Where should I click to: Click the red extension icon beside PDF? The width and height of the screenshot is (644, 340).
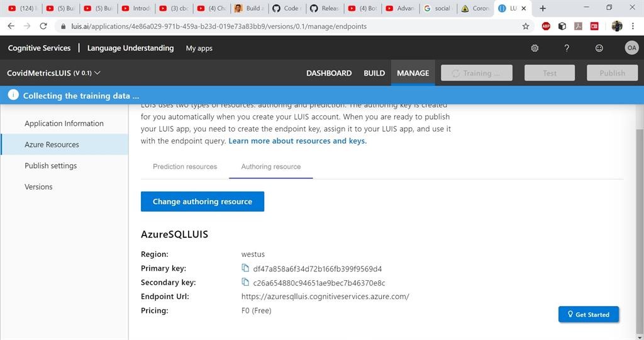pos(594,26)
